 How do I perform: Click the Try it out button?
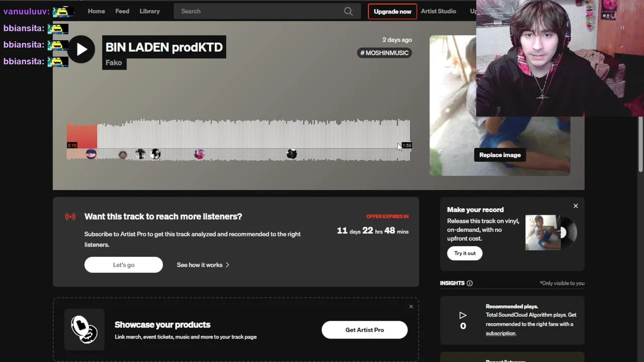tap(464, 253)
